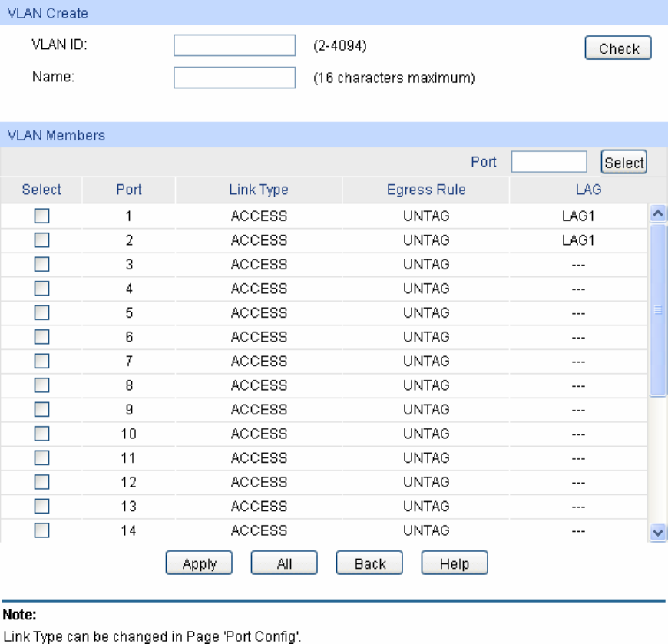The width and height of the screenshot is (668, 644).
Task: Enable the checkbox for port 2
Action: 41,240
